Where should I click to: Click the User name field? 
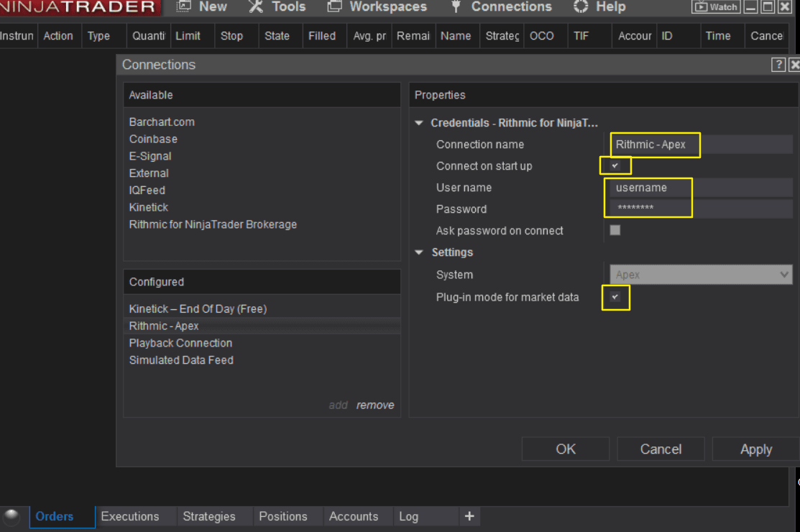click(x=701, y=188)
